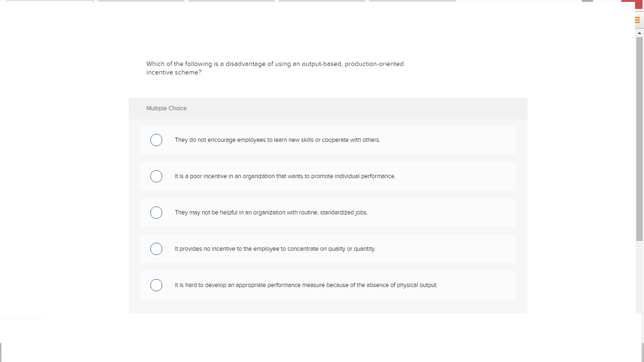Select the option that employees don't learn new skills
This screenshot has width=644, height=362.
[x=156, y=140]
